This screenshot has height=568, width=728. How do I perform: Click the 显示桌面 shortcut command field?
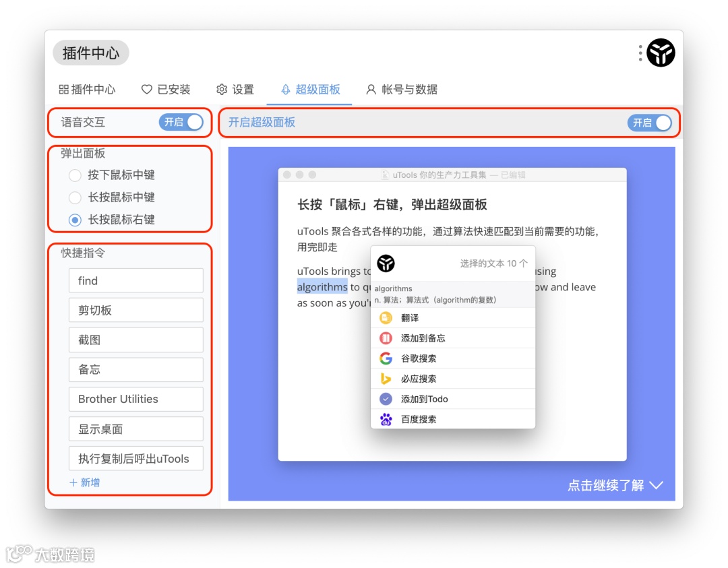(x=136, y=429)
